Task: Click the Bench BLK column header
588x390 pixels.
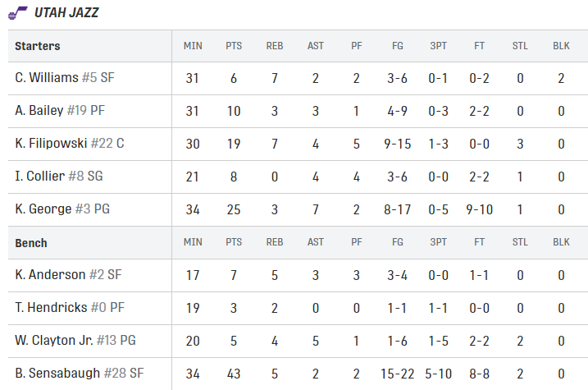Action: click(561, 242)
